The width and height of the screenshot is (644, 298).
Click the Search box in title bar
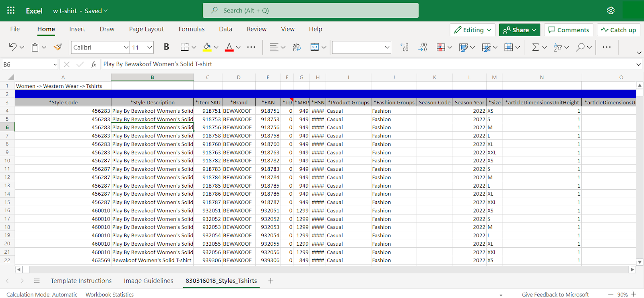pos(311,10)
